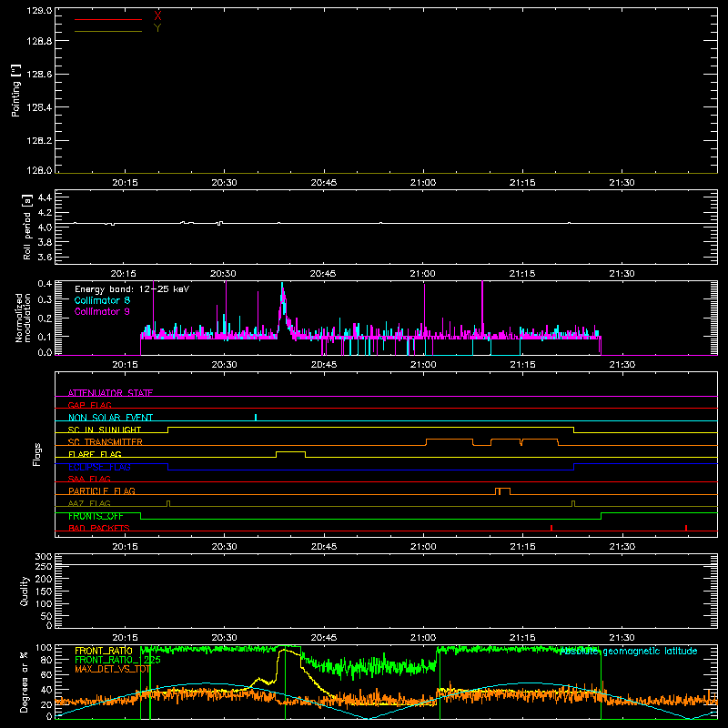Click the PARTICLE_FLAG label
728x728 pixels.
(102, 490)
